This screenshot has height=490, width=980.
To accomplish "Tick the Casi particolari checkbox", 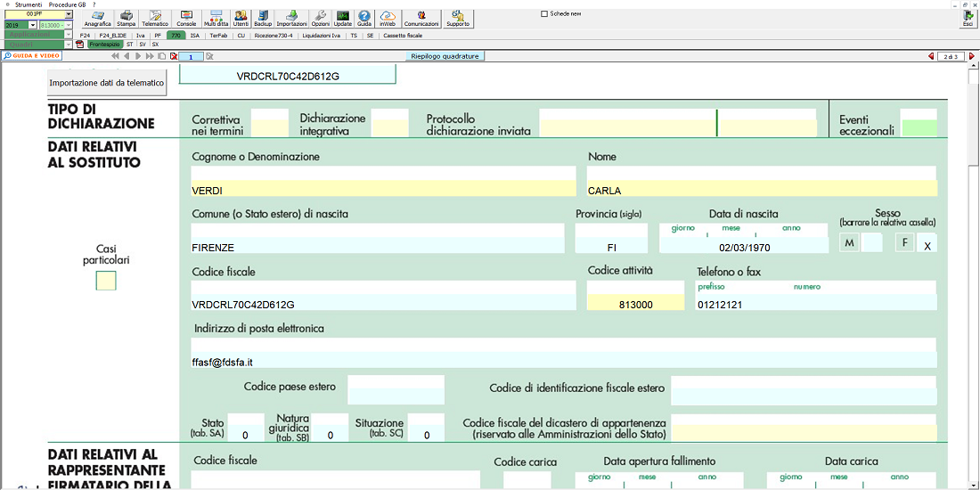I will click(x=106, y=281).
